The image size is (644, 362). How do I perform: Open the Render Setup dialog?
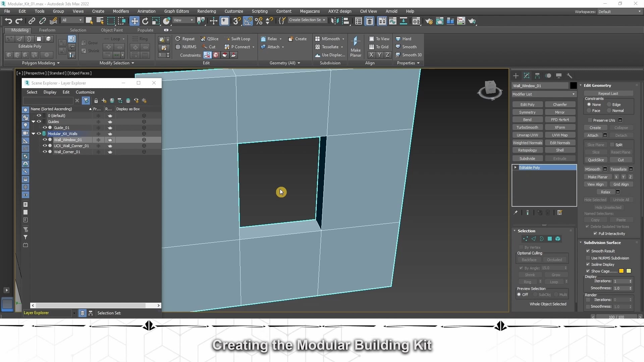(x=429, y=21)
